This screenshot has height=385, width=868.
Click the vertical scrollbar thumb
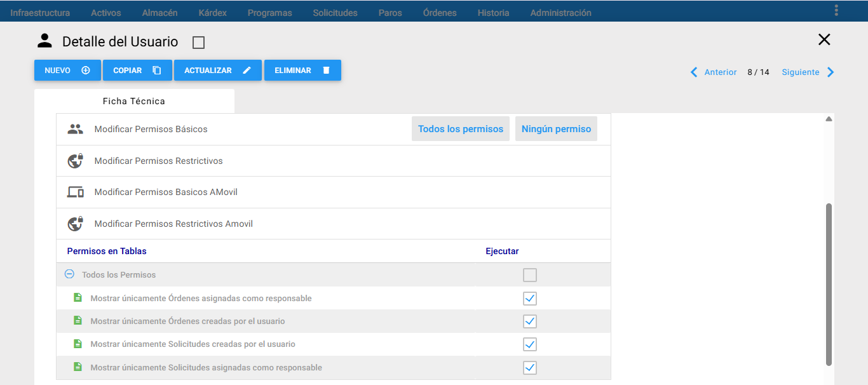click(829, 284)
